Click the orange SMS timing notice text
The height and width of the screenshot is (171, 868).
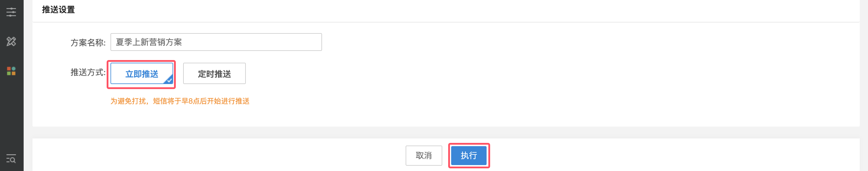pyautogui.click(x=180, y=101)
